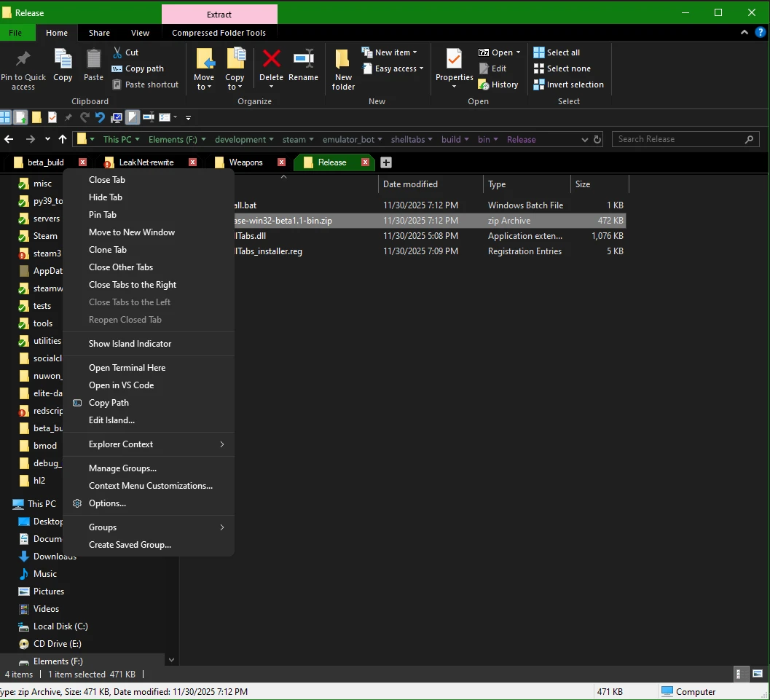The image size is (770, 700).
Task: Click the add new tab plus icon
Action: pos(386,162)
